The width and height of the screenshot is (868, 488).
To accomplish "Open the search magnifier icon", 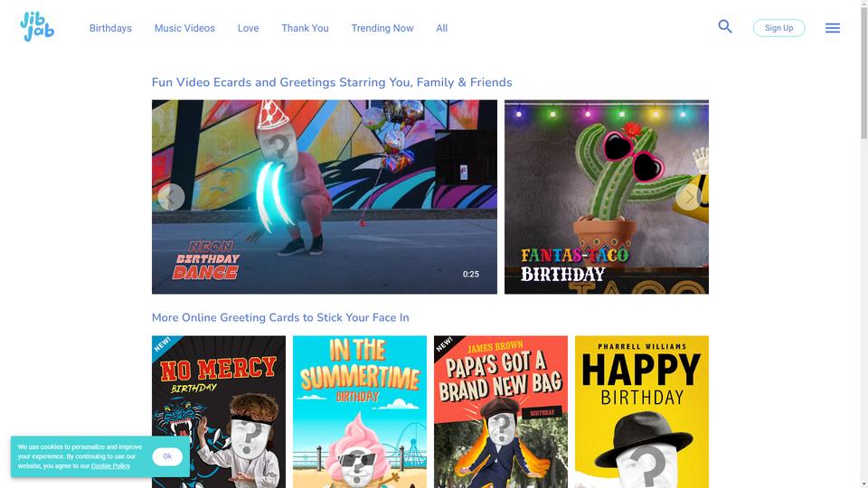I will tap(724, 26).
